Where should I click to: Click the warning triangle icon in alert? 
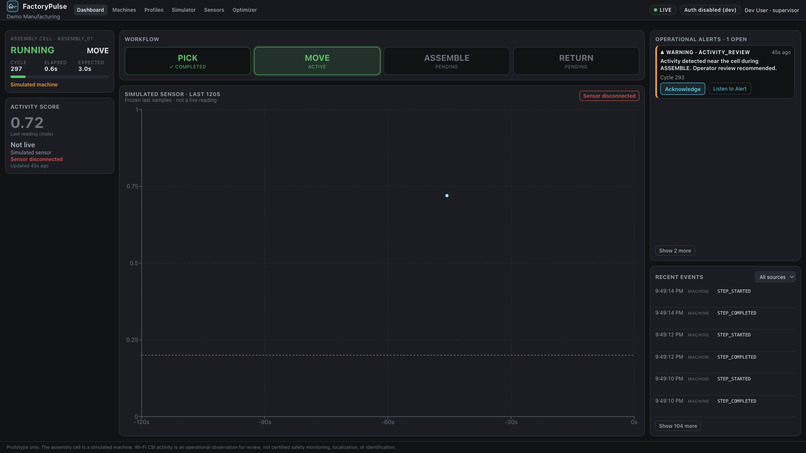pyautogui.click(x=662, y=52)
